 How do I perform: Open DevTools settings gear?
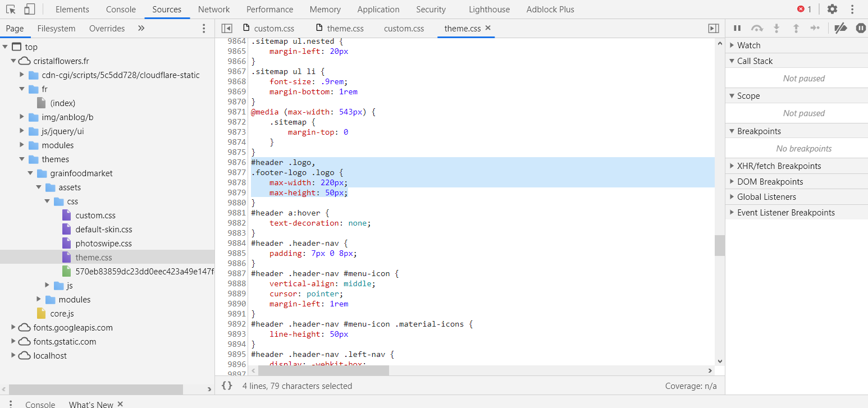[832, 10]
